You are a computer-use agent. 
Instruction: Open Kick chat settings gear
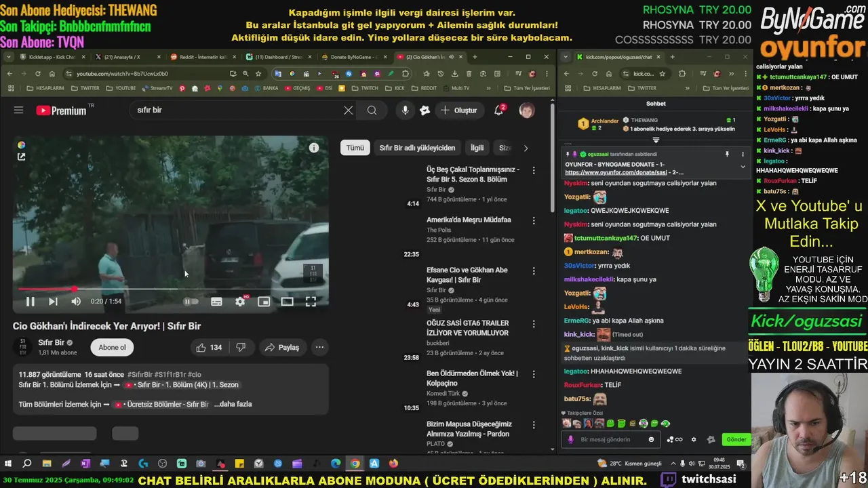[x=693, y=439]
